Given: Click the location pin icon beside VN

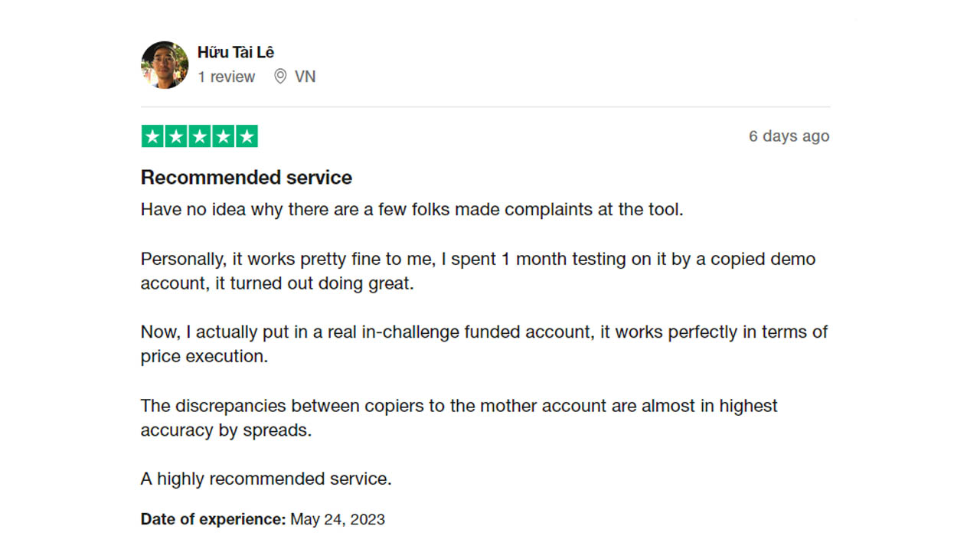Looking at the screenshot, I should (x=280, y=77).
